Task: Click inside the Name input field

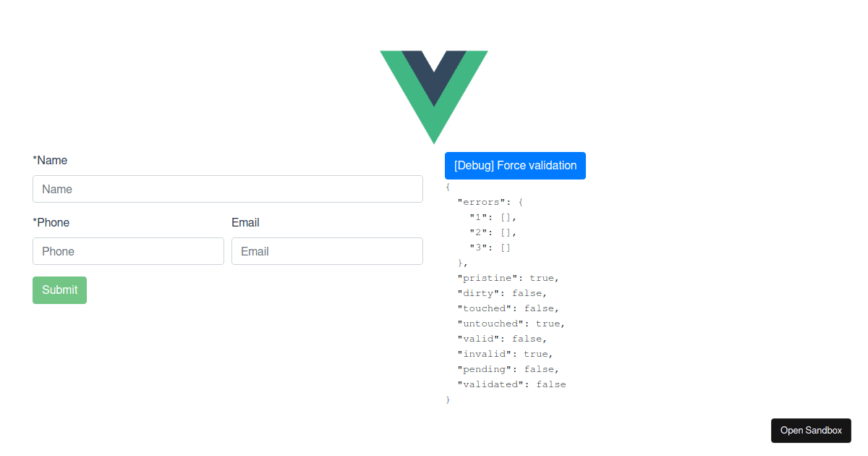Action: click(x=228, y=189)
